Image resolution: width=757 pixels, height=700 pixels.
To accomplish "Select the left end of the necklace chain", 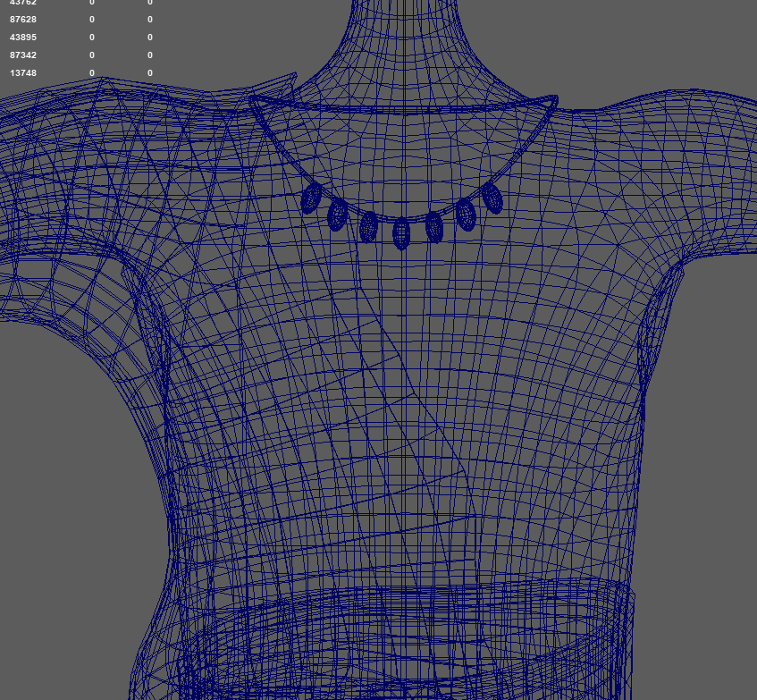I will (255, 103).
